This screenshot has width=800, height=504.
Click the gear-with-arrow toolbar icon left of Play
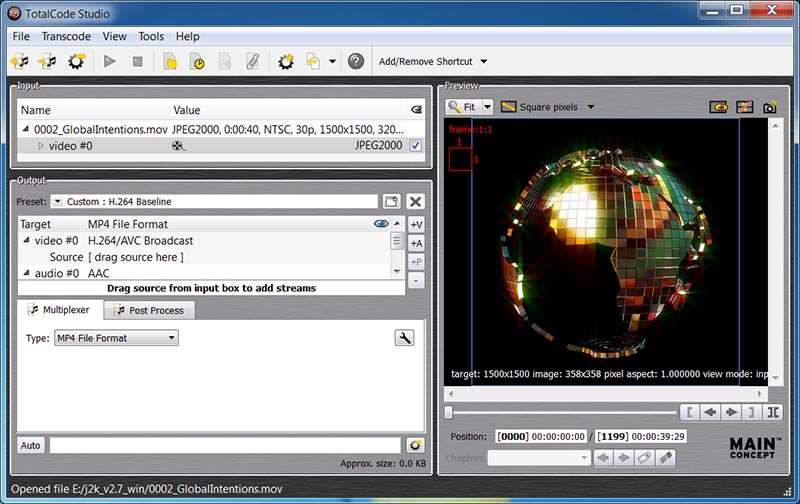point(77,61)
